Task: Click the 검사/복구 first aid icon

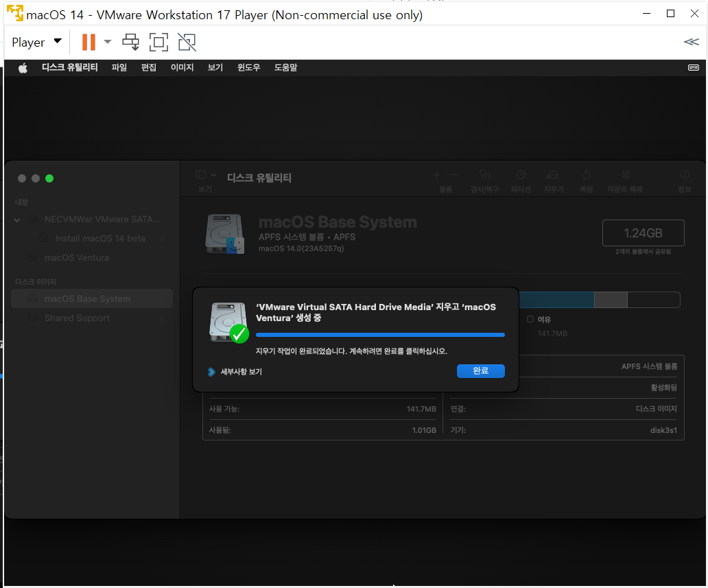Action: tap(485, 175)
